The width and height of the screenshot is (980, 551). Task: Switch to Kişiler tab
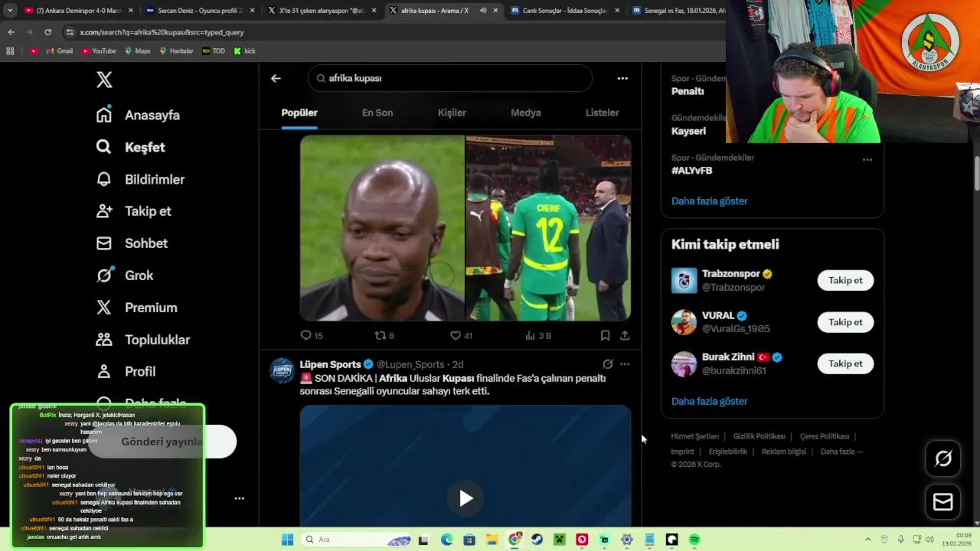452,112
